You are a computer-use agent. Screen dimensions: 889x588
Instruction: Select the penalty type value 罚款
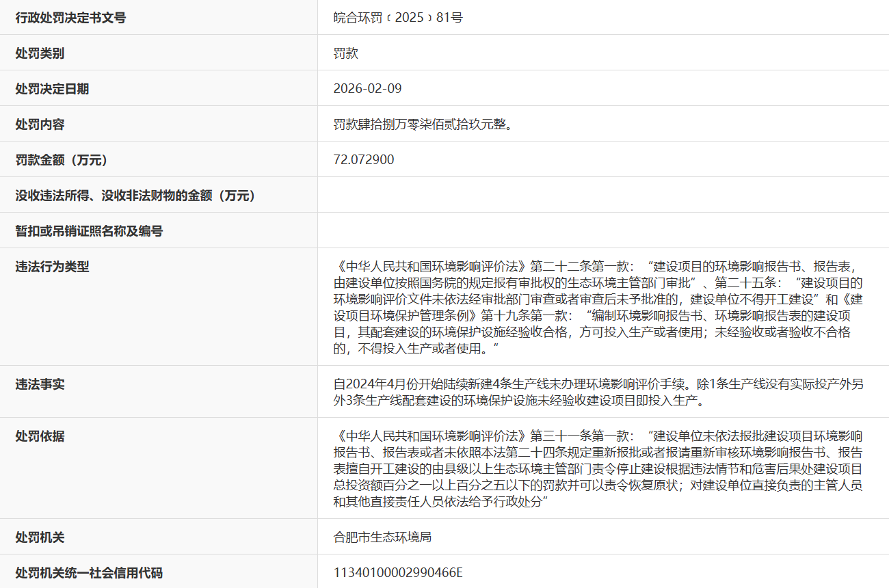pos(346,53)
